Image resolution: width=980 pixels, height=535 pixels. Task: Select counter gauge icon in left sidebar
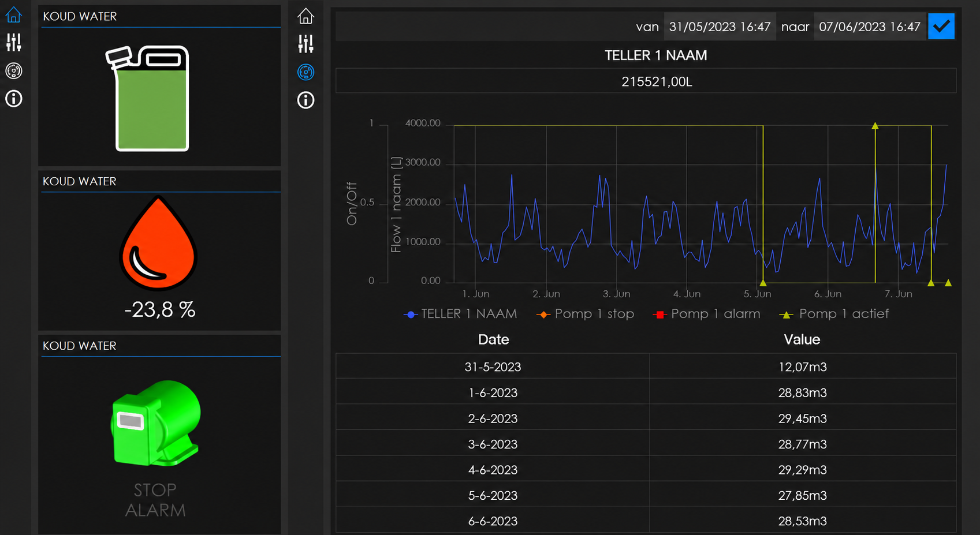(x=14, y=70)
